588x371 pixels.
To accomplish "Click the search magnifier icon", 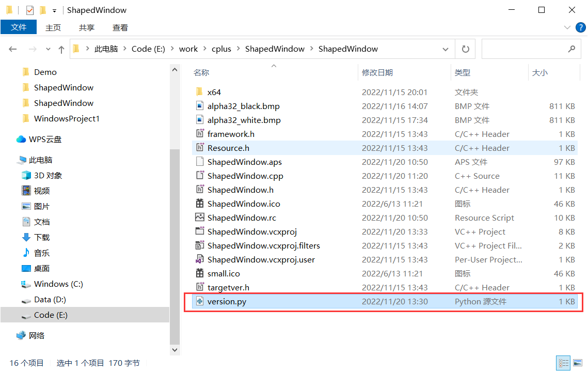I will (x=571, y=49).
